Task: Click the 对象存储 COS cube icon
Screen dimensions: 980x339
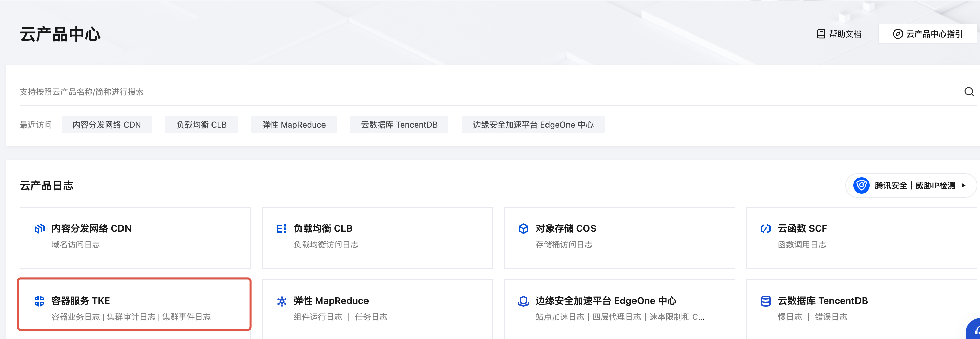Action: [x=523, y=228]
